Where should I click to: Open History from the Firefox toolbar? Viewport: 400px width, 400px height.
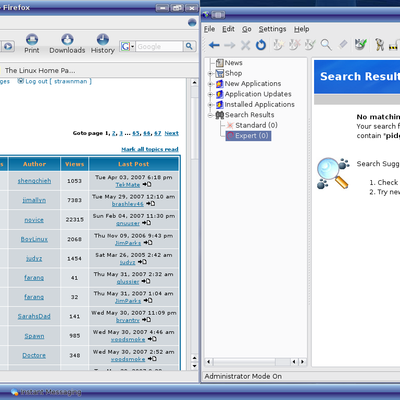click(x=103, y=44)
